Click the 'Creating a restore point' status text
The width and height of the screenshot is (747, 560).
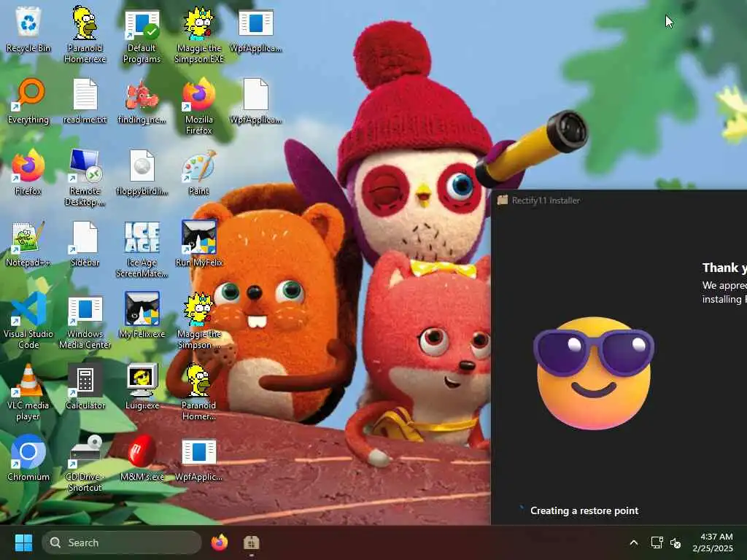[584, 510]
